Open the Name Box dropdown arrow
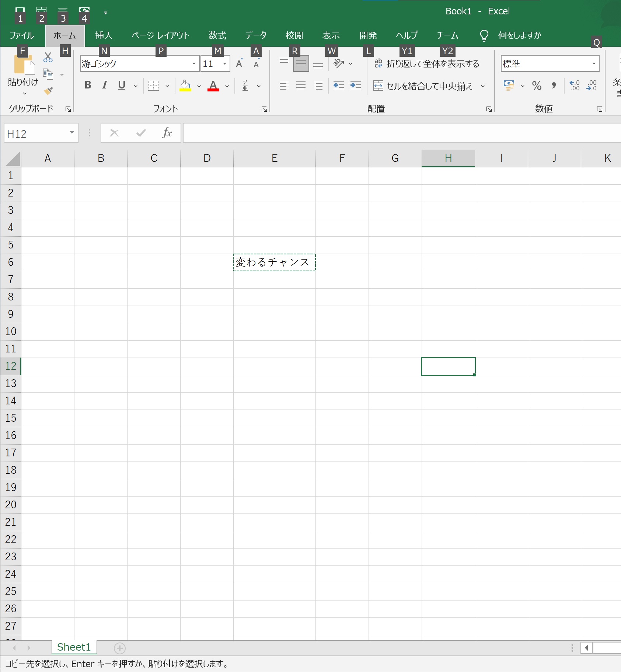This screenshot has height=672, width=621. [72, 133]
